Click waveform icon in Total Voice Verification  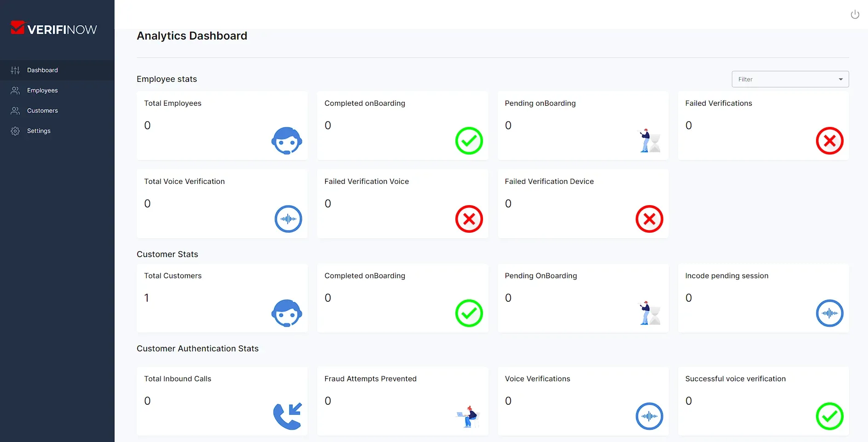pyautogui.click(x=288, y=219)
